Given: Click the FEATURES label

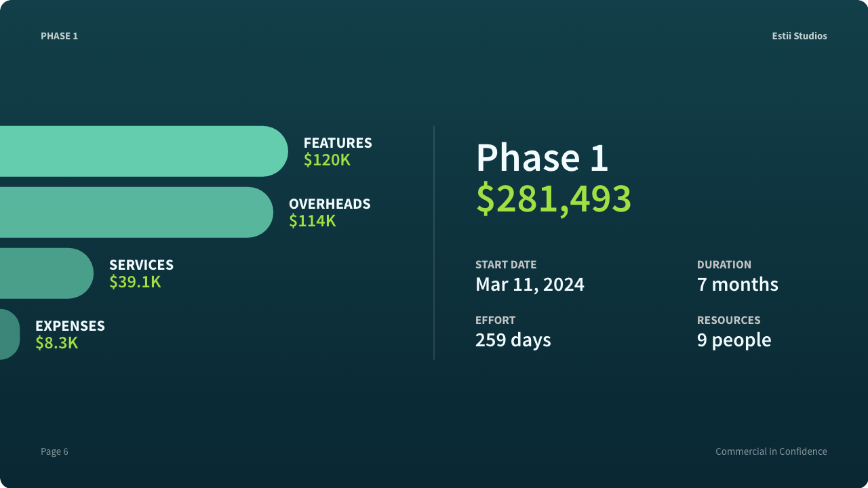Looking at the screenshot, I should (x=338, y=143).
